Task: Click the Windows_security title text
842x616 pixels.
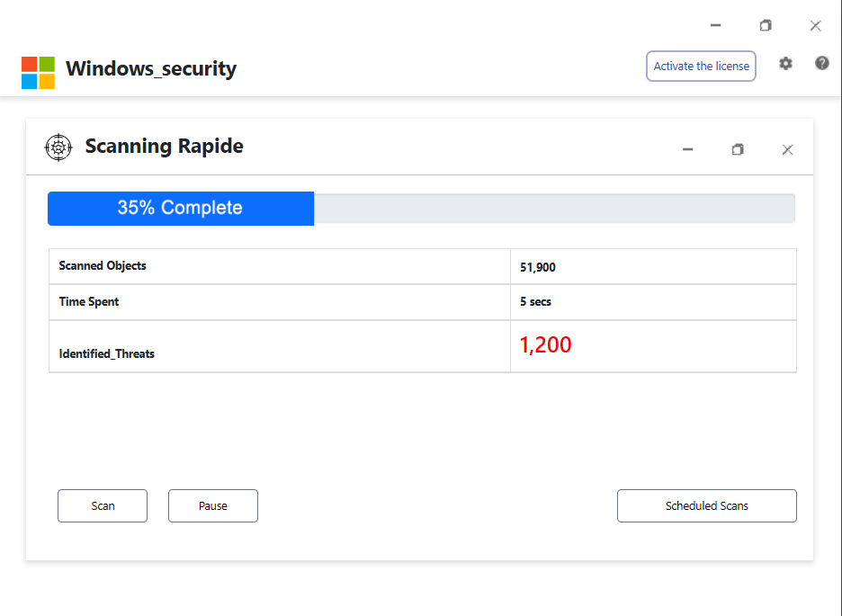Action: pyautogui.click(x=151, y=68)
